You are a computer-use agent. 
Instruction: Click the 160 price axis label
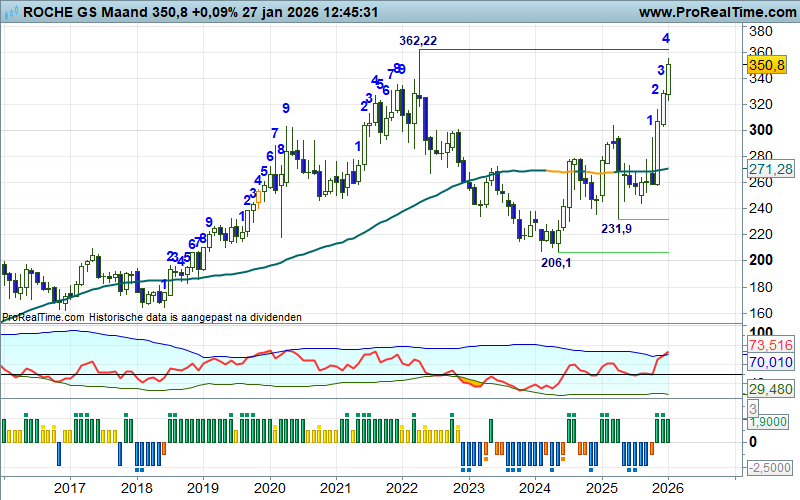(761, 312)
